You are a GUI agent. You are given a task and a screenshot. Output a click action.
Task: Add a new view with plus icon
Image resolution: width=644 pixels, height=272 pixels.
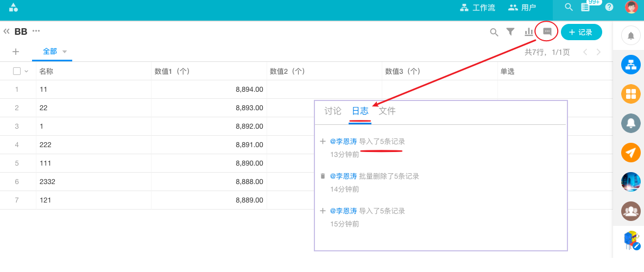point(16,52)
